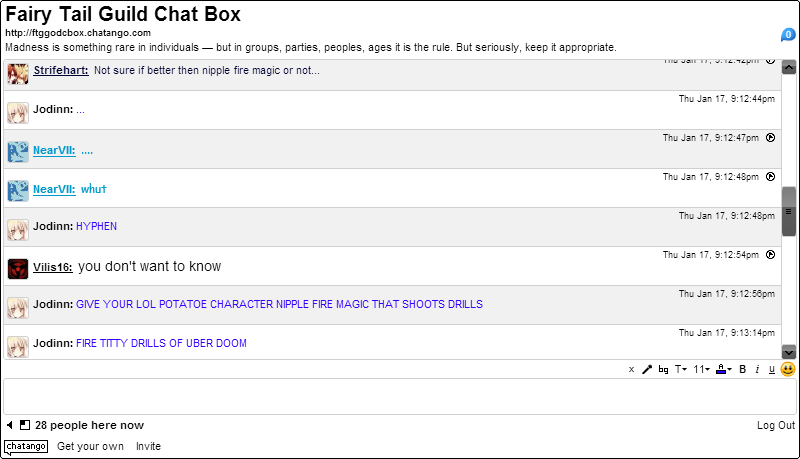This screenshot has height=459, width=800.
Task: Click Log Out
Action: tap(776, 425)
